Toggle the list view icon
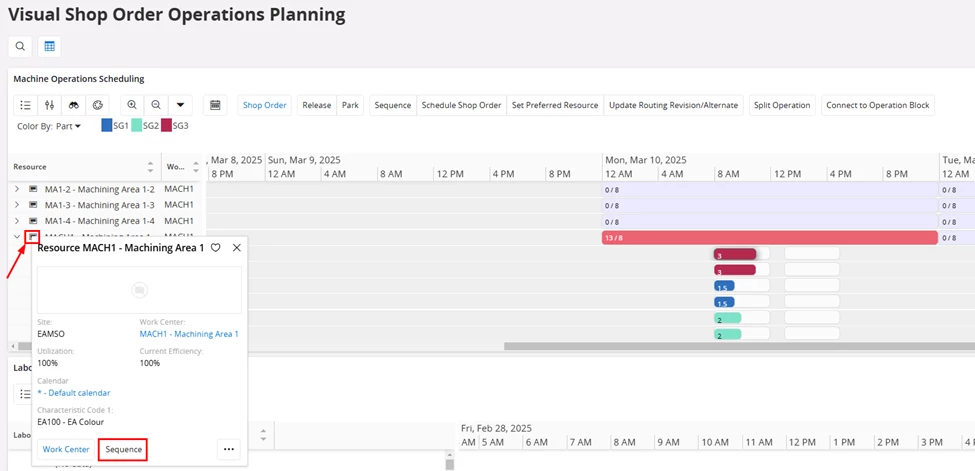 pos(26,105)
